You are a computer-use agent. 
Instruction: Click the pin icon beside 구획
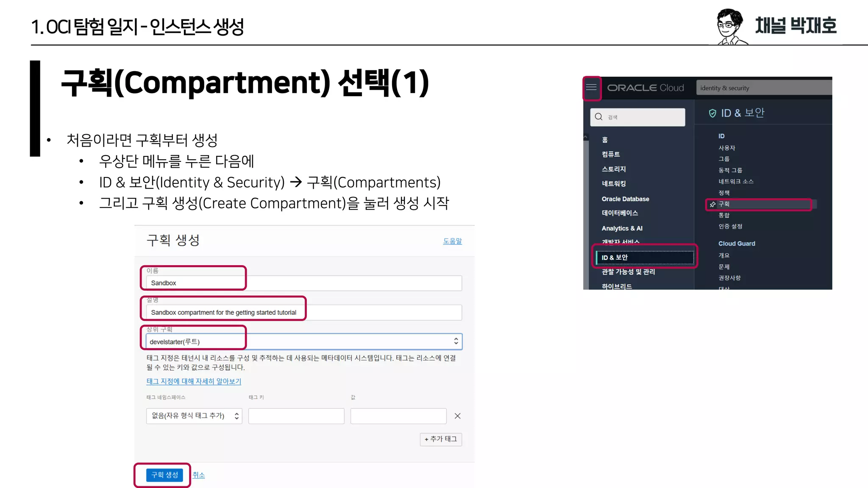click(712, 204)
